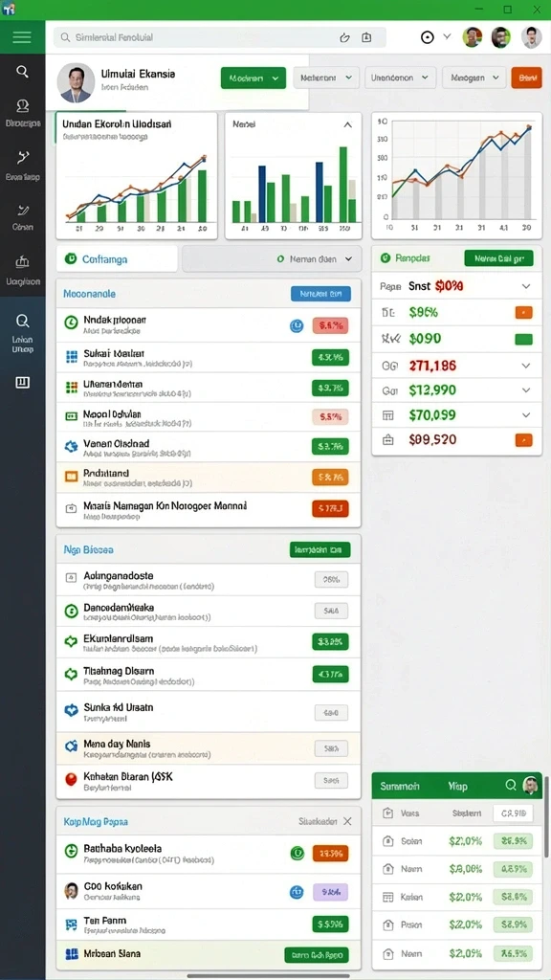Collapse the Nenel chart card

(347, 124)
